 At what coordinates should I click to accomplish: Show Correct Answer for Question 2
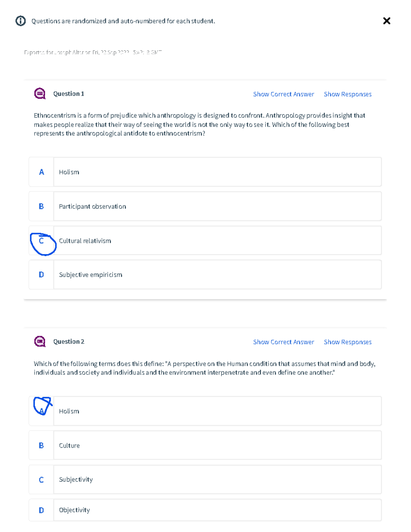click(284, 342)
